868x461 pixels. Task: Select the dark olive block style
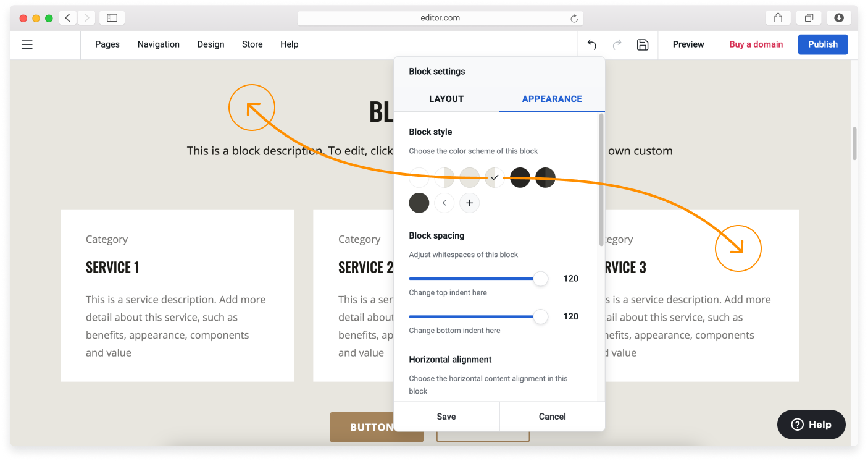click(x=419, y=203)
